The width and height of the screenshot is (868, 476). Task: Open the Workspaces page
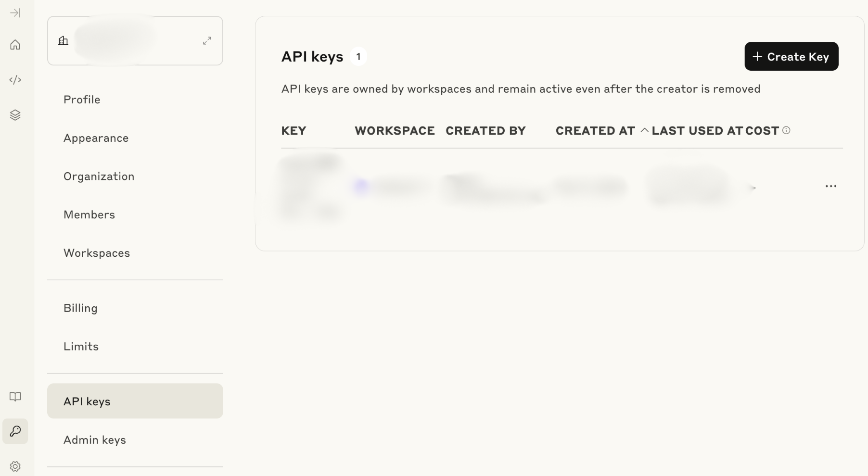tap(96, 253)
